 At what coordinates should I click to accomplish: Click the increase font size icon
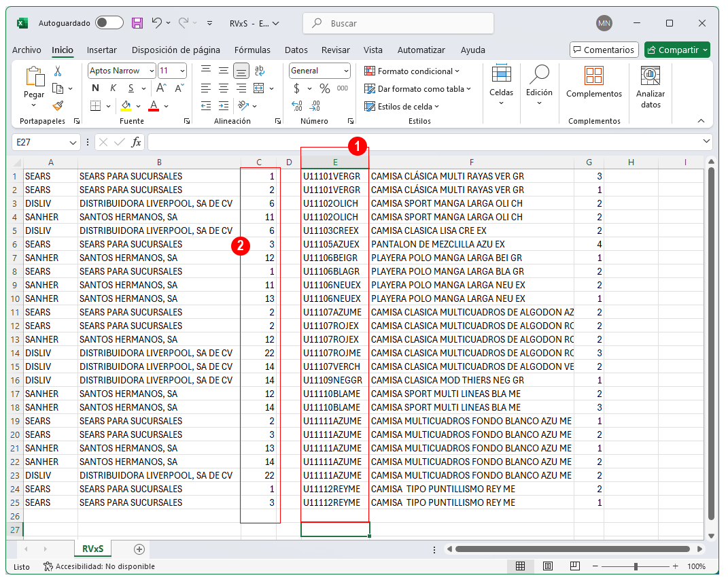pos(161,88)
